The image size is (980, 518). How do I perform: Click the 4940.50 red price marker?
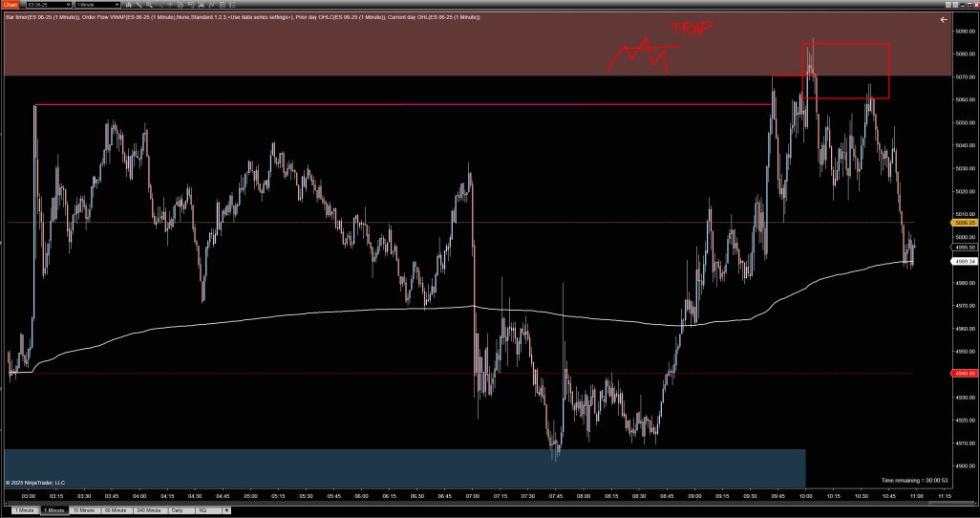963,374
